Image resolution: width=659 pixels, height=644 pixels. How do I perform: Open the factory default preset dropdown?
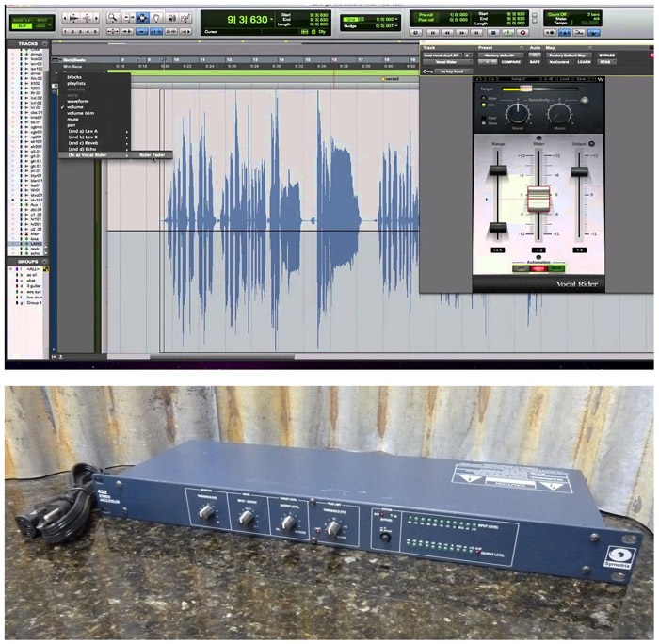501,55
